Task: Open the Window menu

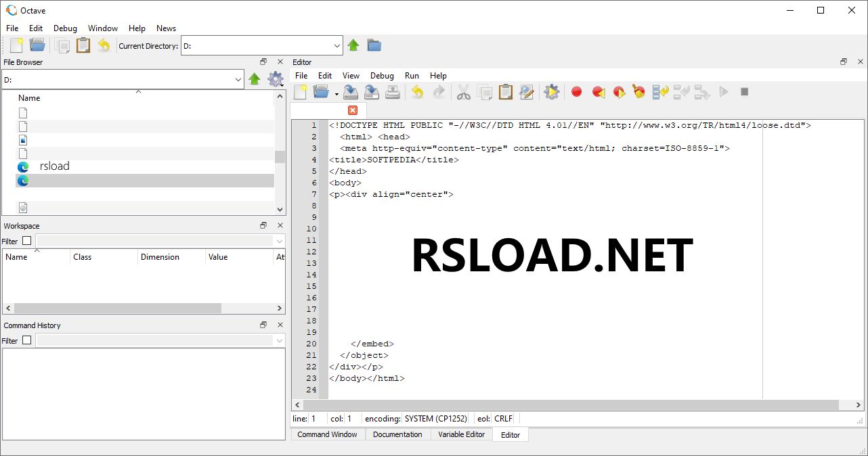Action: tap(103, 28)
